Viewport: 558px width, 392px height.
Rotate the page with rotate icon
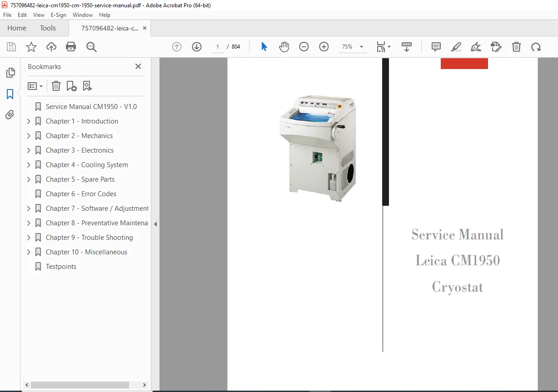pos(536,47)
